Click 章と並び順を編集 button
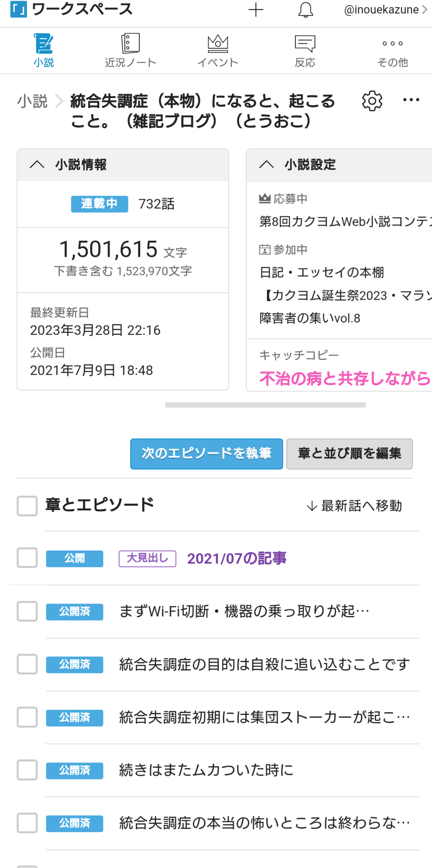The width and height of the screenshot is (432, 868). [349, 454]
